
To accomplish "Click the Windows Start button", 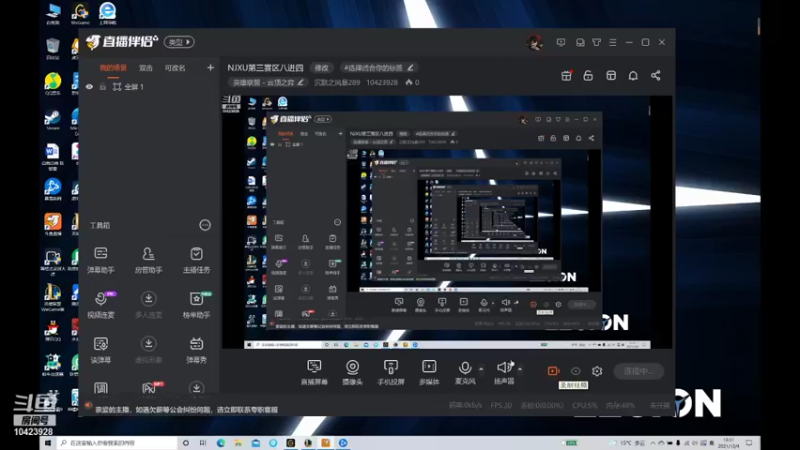I will 48,443.
